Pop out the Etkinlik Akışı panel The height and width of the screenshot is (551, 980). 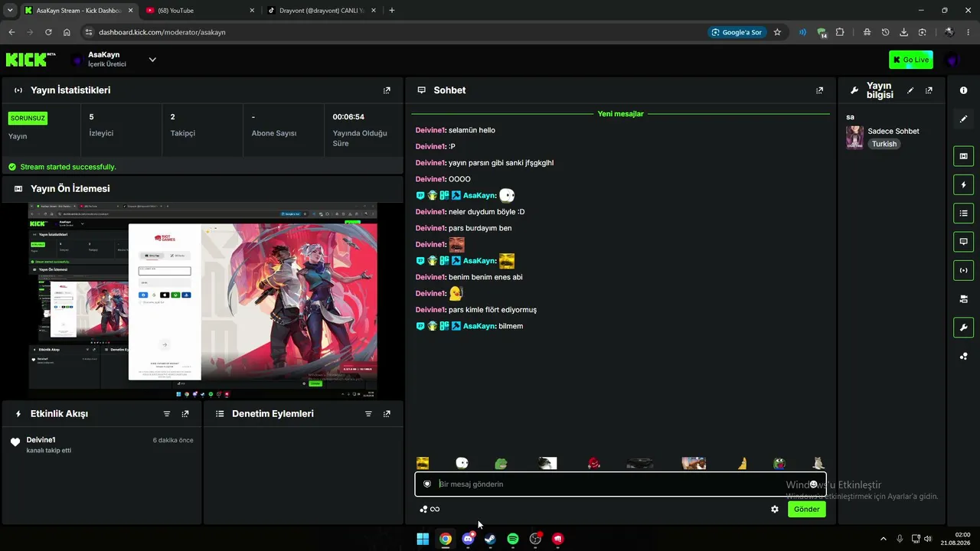click(x=185, y=414)
